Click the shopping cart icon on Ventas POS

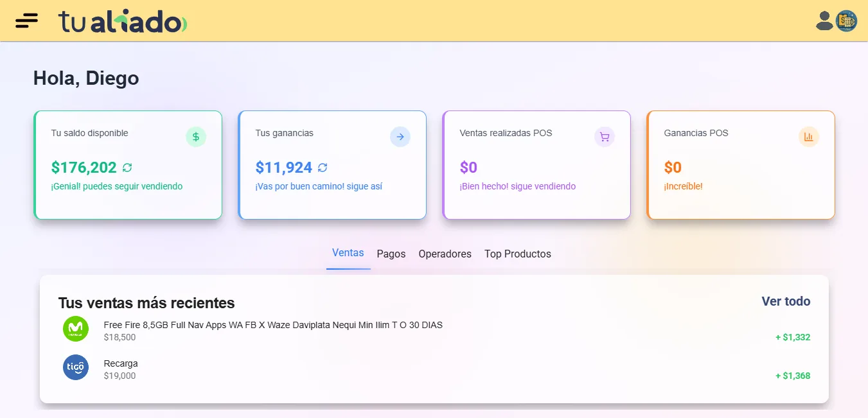604,136
